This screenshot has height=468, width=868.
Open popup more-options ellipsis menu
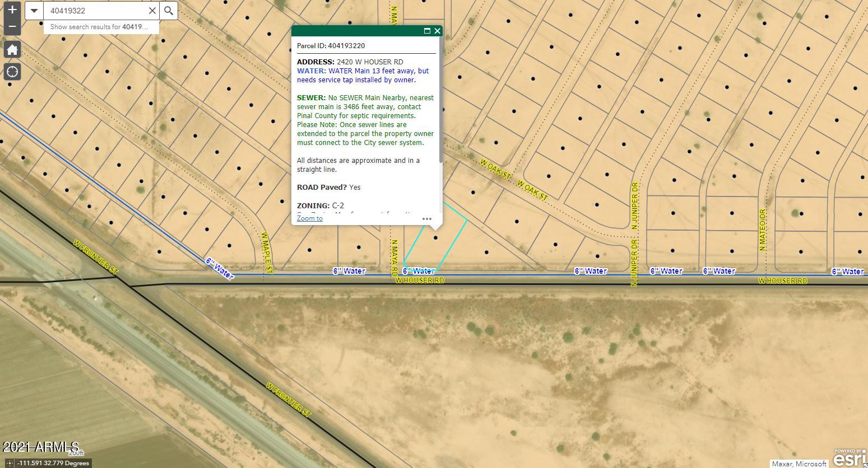[x=427, y=219]
